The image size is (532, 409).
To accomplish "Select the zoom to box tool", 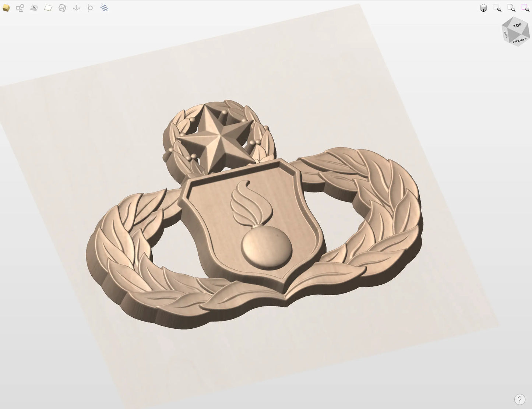I will [x=497, y=8].
